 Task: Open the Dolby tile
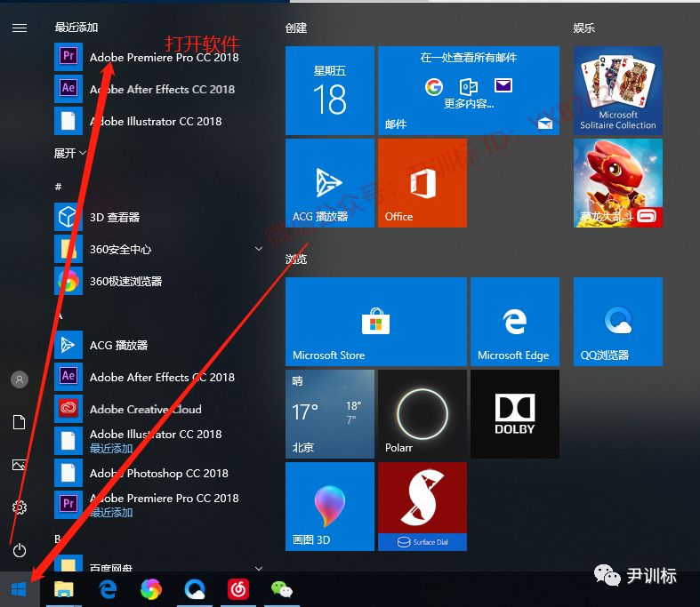[515, 414]
